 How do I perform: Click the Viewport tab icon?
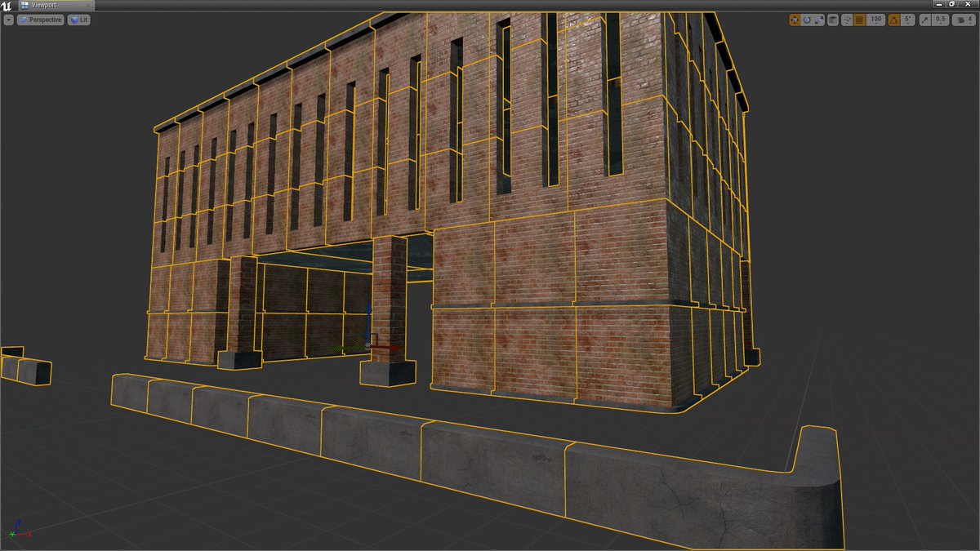tap(24, 5)
